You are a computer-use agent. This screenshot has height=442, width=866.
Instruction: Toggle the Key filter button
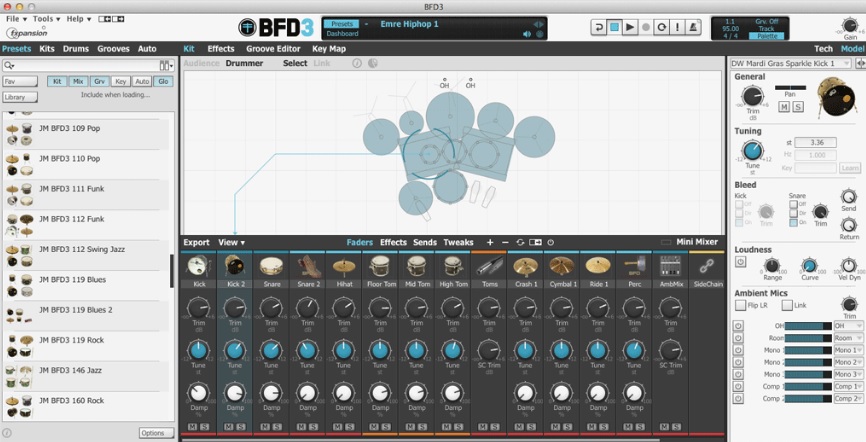pyautogui.click(x=120, y=81)
